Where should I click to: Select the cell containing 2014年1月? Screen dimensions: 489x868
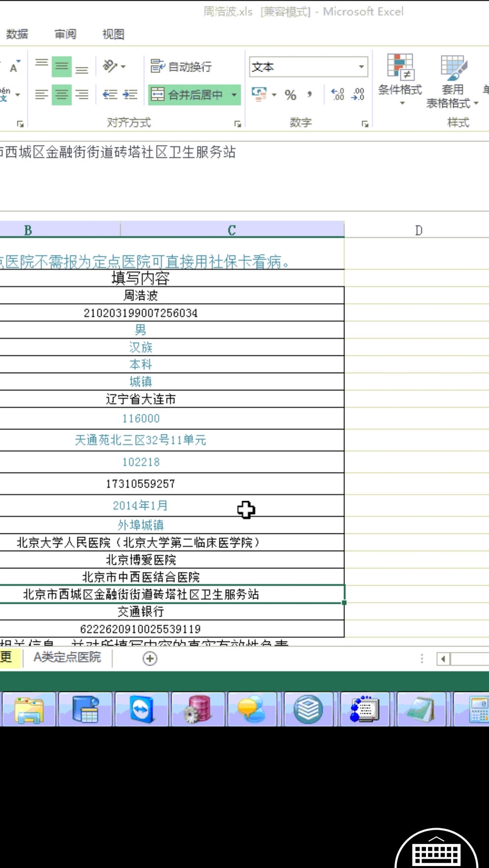point(172,505)
